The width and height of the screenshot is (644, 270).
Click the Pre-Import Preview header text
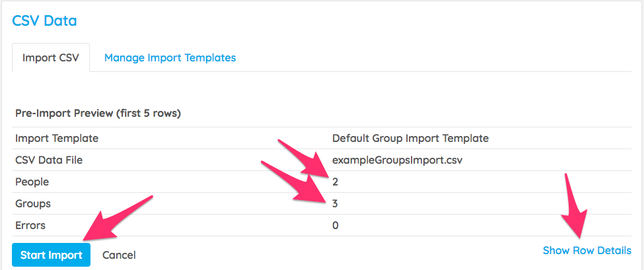98,114
